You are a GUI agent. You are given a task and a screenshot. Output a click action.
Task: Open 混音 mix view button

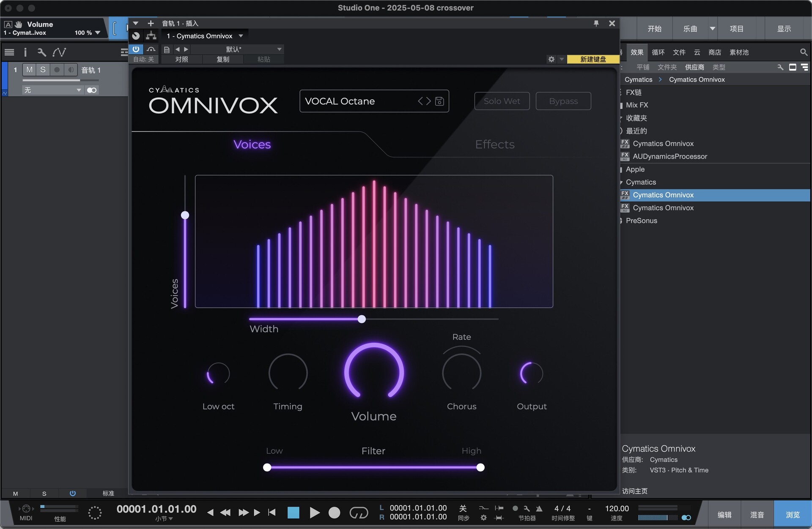pyautogui.click(x=757, y=515)
